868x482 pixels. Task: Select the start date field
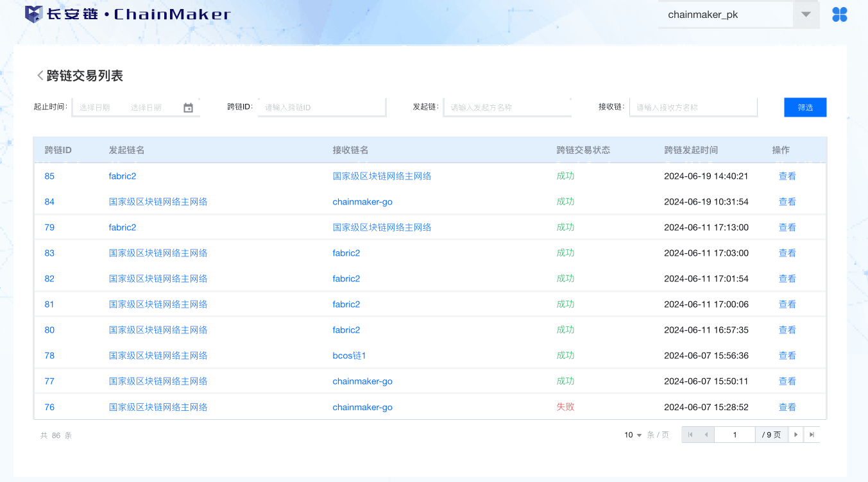95,108
